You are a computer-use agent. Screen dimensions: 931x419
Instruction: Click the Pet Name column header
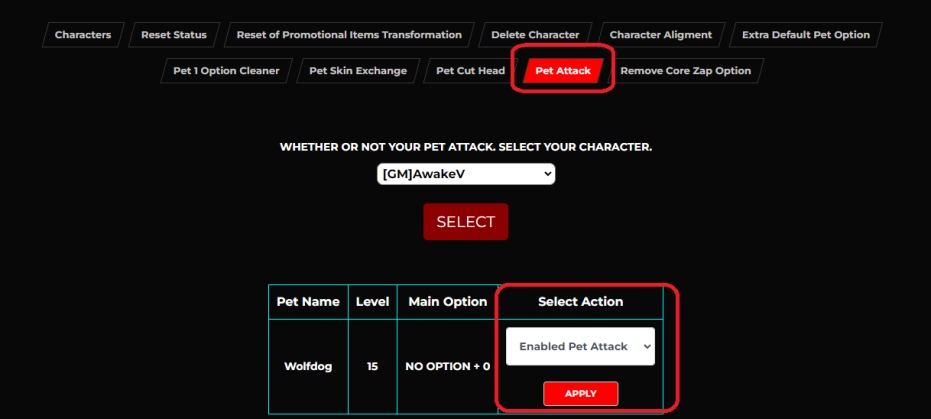click(308, 301)
